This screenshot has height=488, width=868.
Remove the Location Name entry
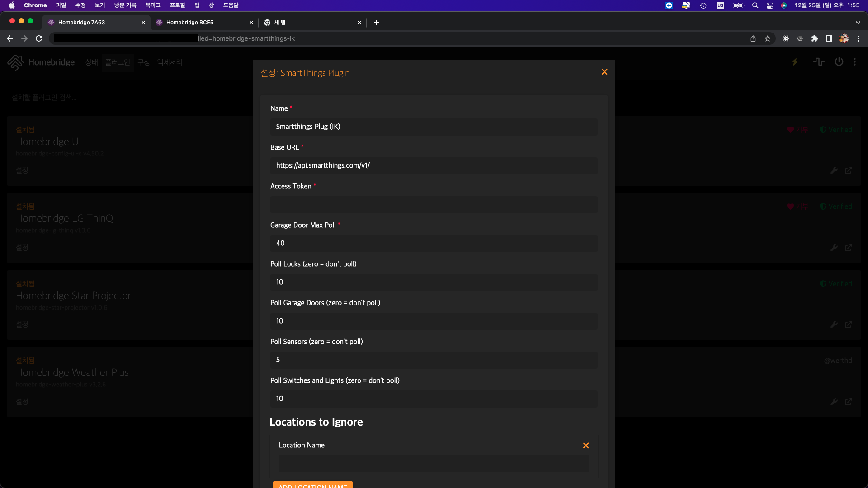(x=586, y=446)
